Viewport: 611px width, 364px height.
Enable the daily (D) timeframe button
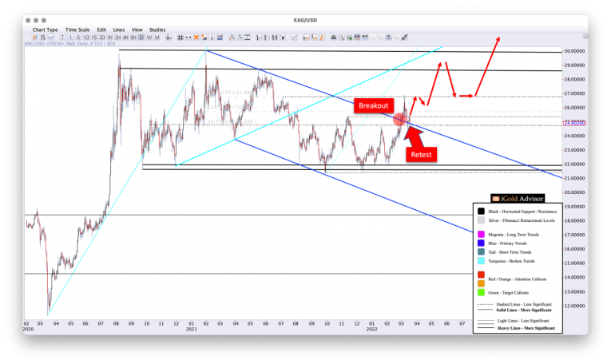click(141, 37)
